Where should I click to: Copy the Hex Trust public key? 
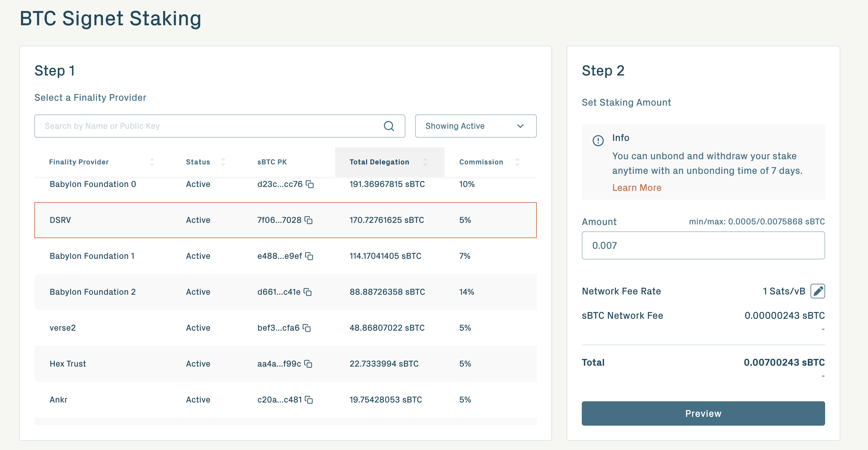click(x=308, y=364)
